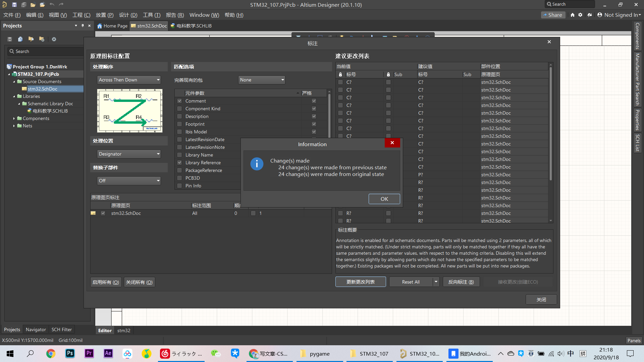Image resolution: width=644 pixels, height=362 pixels.
Task: Uncheck the Library Reference checkbox
Action: coord(179,163)
